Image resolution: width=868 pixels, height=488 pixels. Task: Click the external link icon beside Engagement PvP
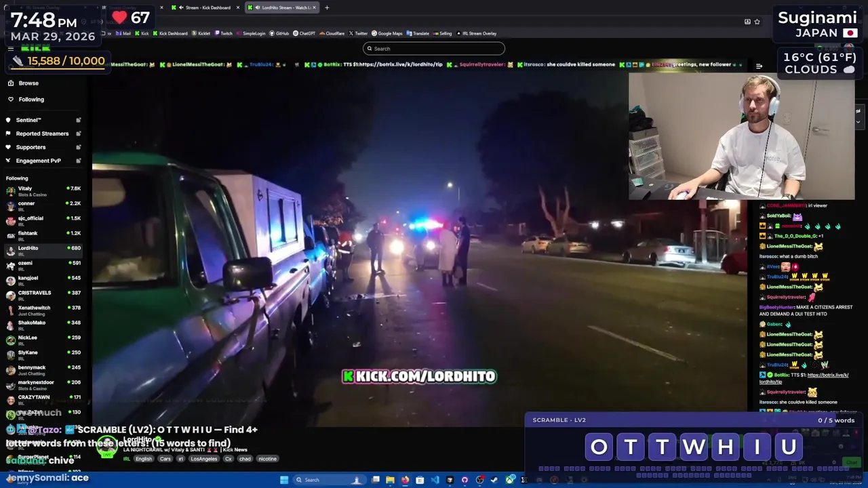click(x=79, y=161)
